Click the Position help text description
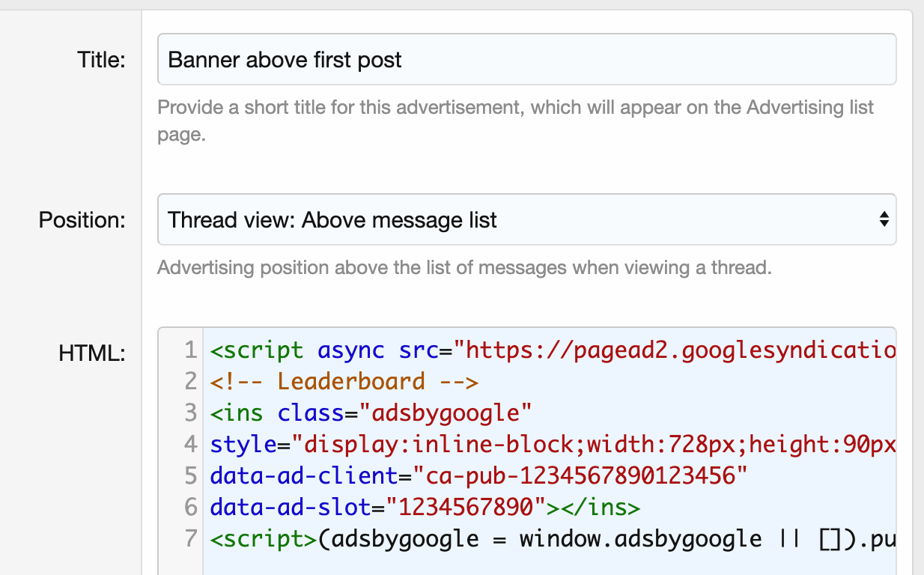This screenshot has width=924, height=575. 464,267
